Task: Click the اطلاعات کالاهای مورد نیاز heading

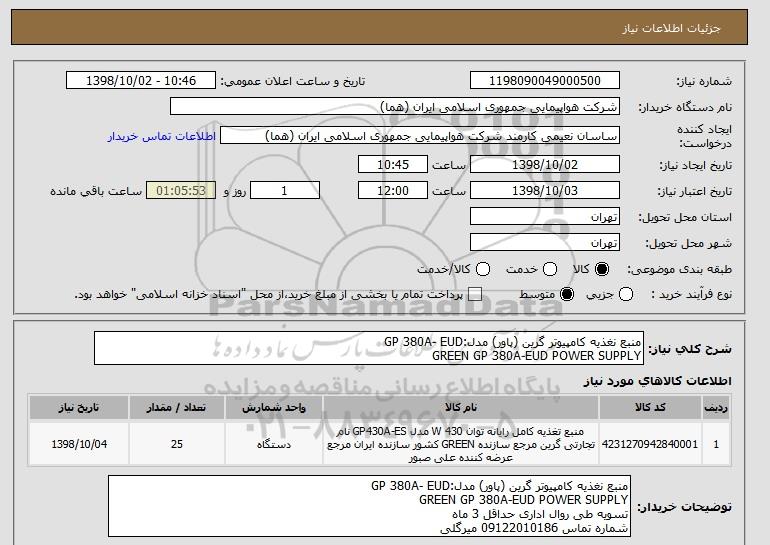Action: tap(658, 381)
